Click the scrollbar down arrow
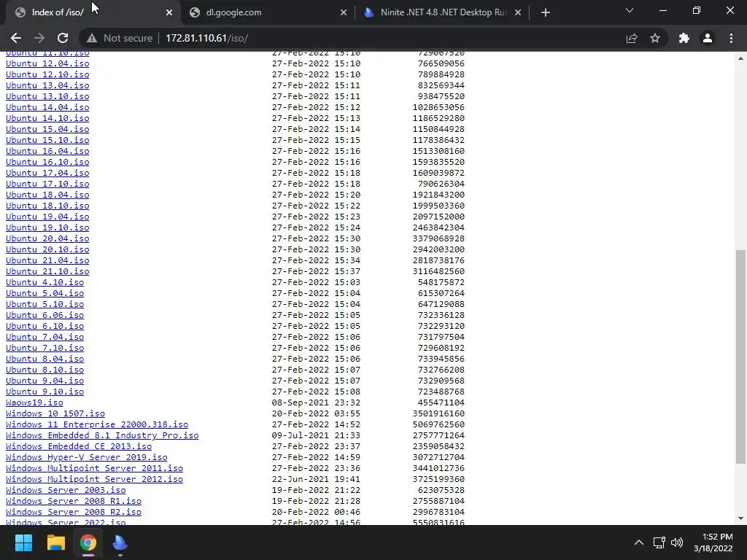Screen dimensions: 747x560 pos(740,518)
